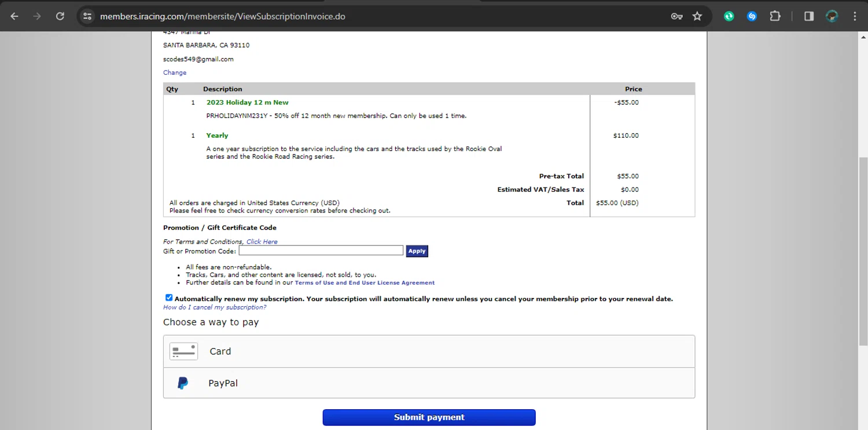This screenshot has width=868, height=430.
Task: Open the Shazam extension icon
Action: point(752,16)
